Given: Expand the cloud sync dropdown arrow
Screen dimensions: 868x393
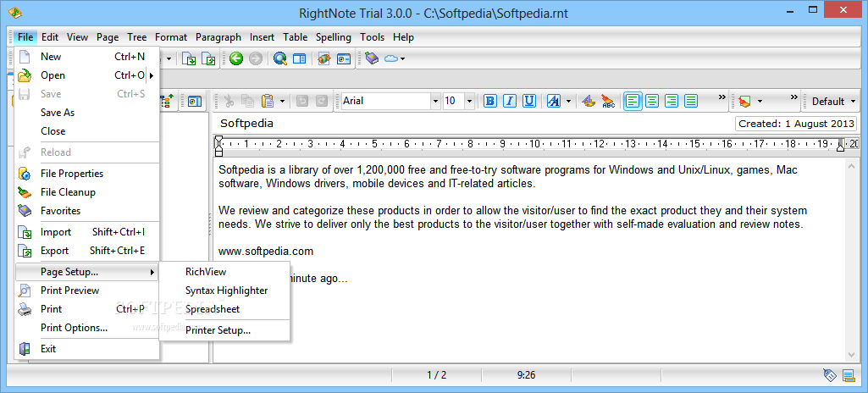Looking at the screenshot, I should coord(403,58).
